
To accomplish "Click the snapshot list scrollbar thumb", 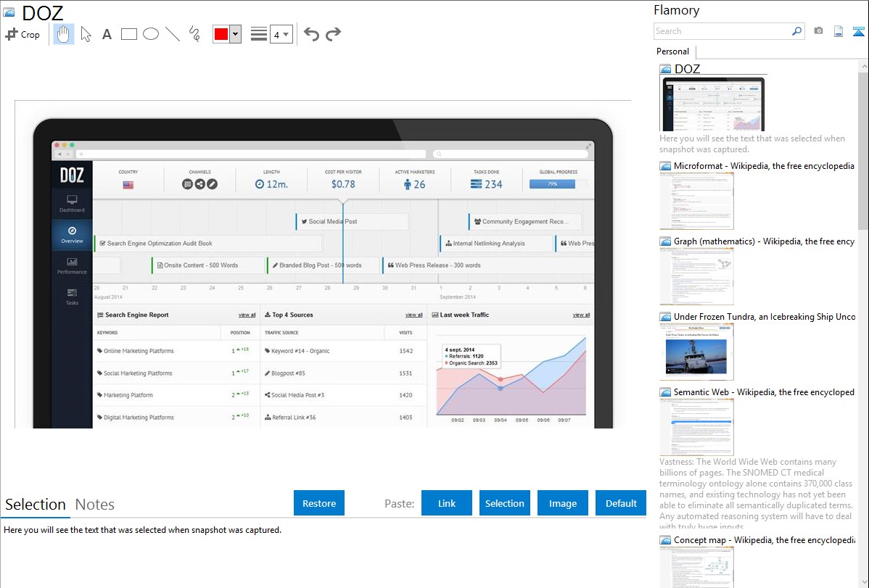I will click(863, 151).
